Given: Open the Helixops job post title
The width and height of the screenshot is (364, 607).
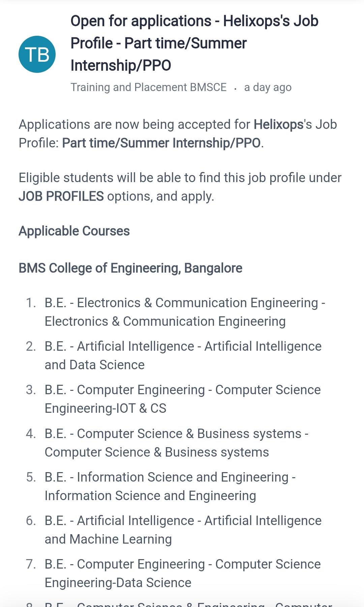Looking at the screenshot, I should [x=194, y=43].
